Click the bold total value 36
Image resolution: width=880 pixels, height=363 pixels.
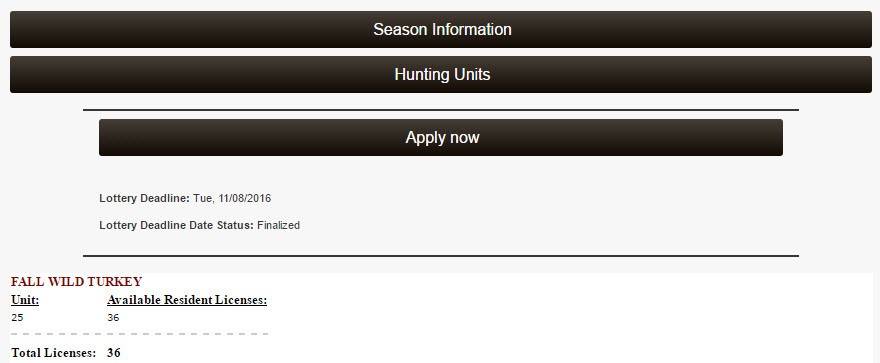tap(113, 353)
